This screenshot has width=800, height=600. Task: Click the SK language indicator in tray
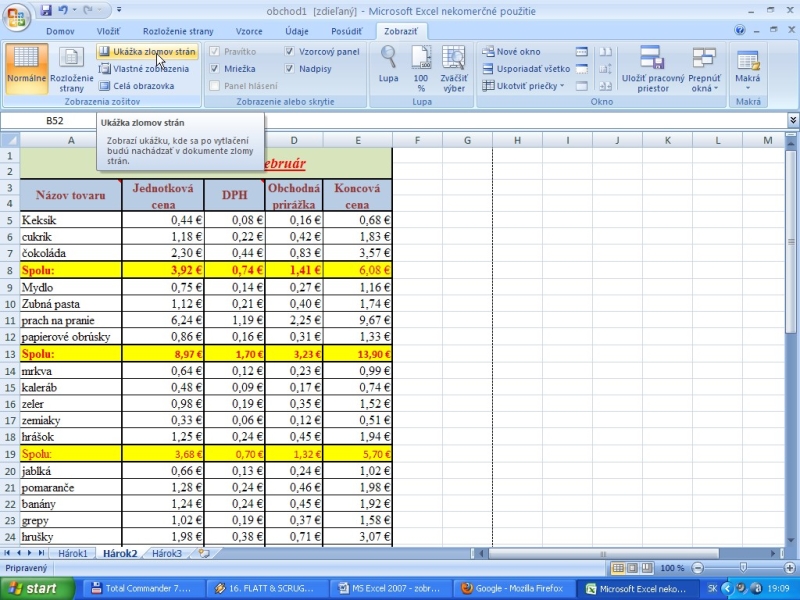click(x=712, y=588)
